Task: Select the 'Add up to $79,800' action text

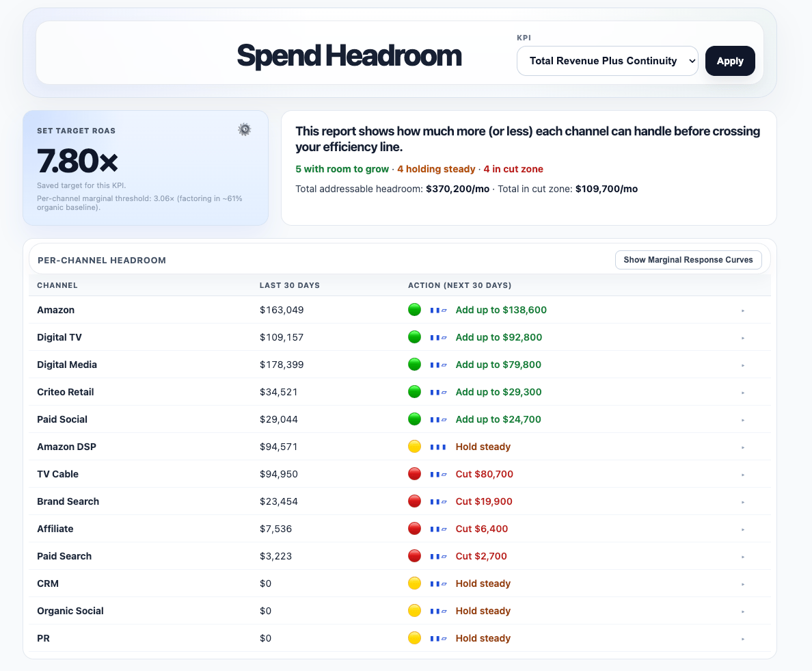Action: (x=498, y=365)
